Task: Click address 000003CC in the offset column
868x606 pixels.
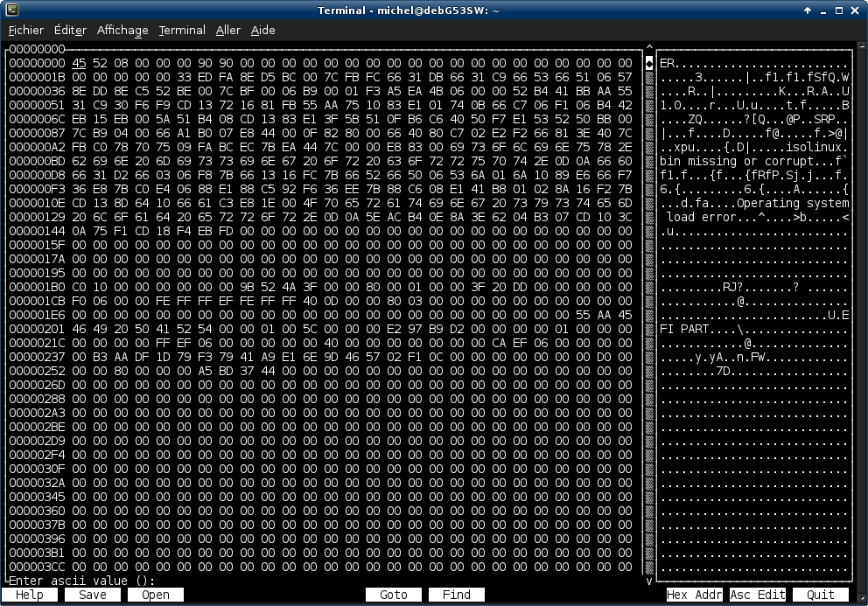Action: [37, 567]
